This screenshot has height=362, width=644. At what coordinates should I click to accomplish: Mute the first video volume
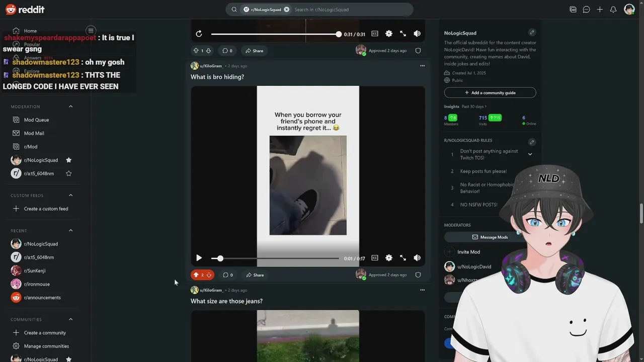417,34
